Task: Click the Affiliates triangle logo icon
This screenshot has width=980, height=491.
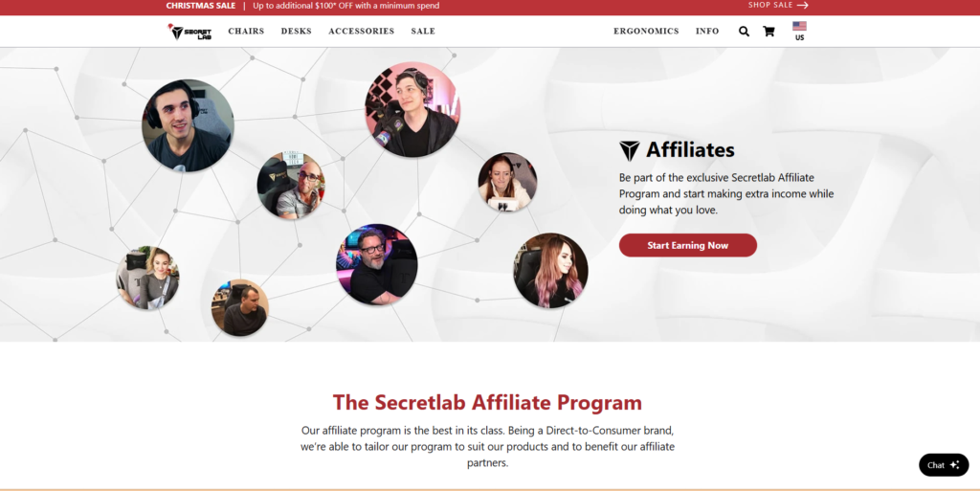Action: pyautogui.click(x=630, y=150)
